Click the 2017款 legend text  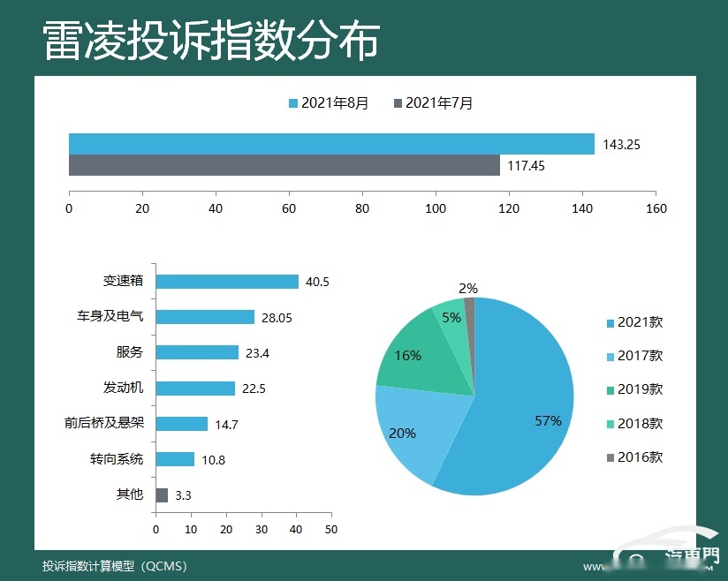click(x=641, y=357)
